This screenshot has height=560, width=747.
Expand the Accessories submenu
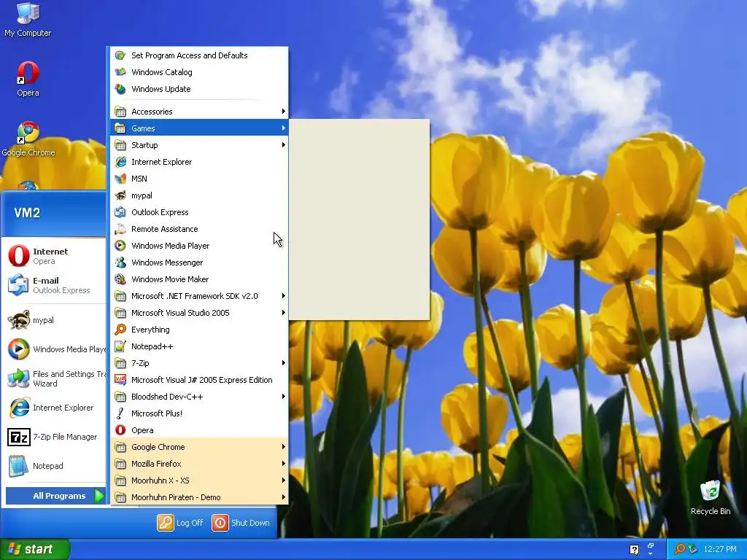coord(199,112)
